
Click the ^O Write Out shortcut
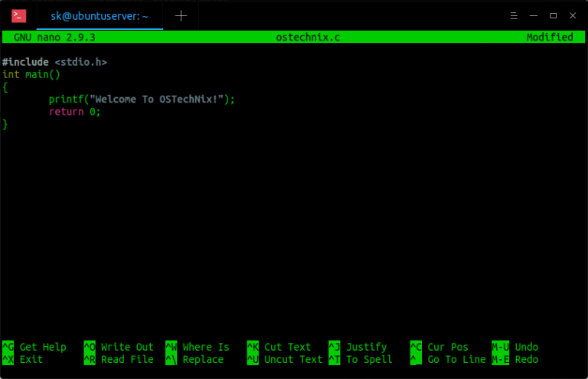click(119, 347)
